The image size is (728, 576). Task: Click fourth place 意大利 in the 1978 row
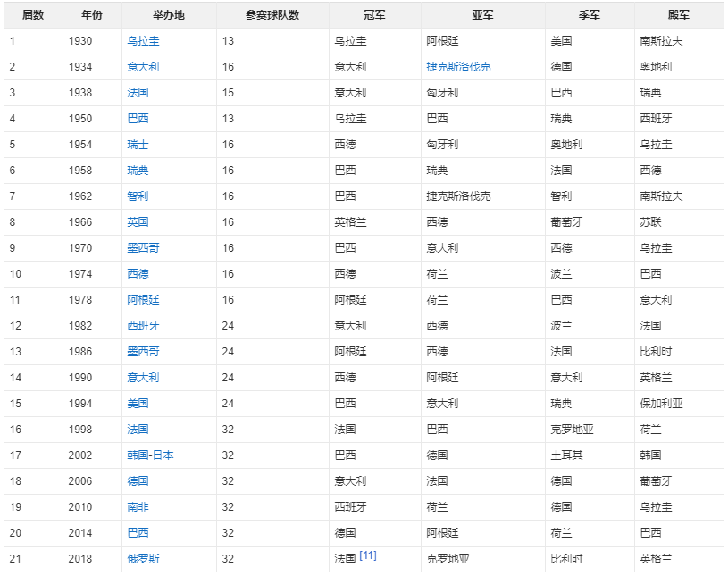[x=656, y=300]
